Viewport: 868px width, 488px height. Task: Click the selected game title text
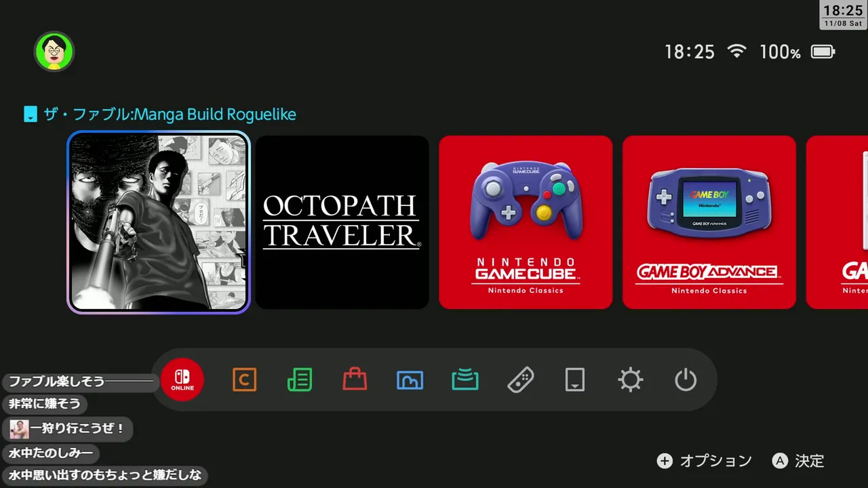[170, 115]
